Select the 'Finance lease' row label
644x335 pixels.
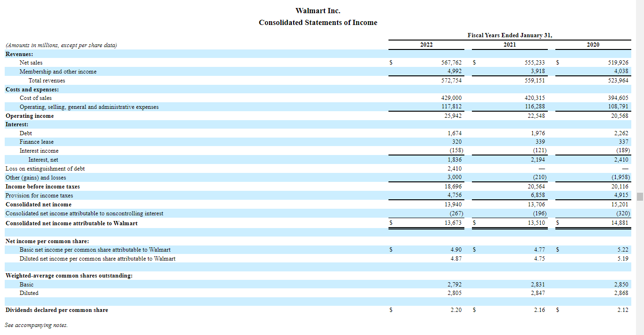click(x=36, y=142)
